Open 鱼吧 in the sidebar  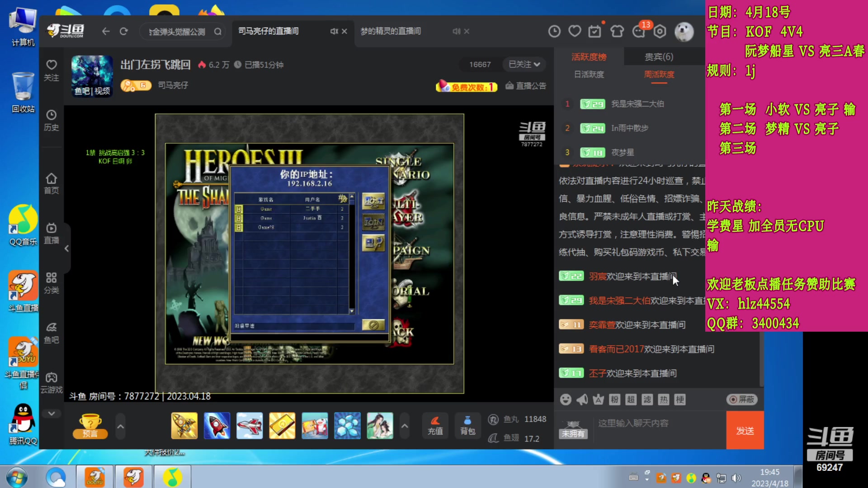tap(52, 333)
